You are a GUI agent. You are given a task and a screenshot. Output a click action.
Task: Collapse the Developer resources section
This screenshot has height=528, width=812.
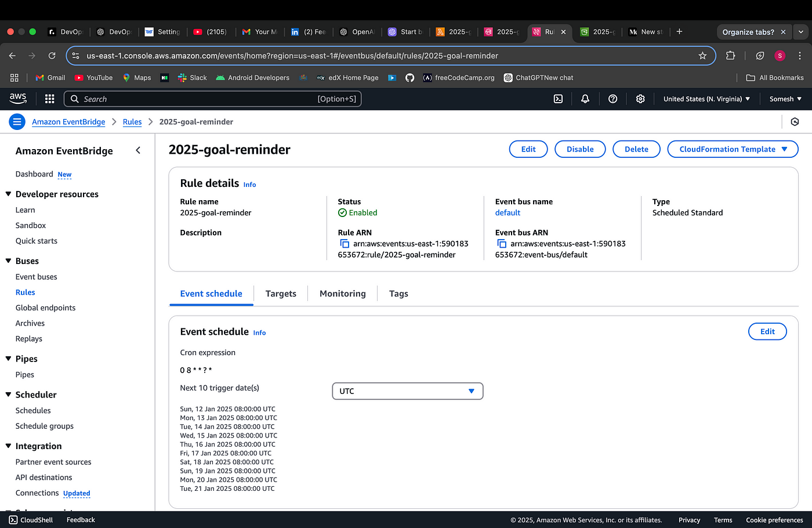point(8,194)
